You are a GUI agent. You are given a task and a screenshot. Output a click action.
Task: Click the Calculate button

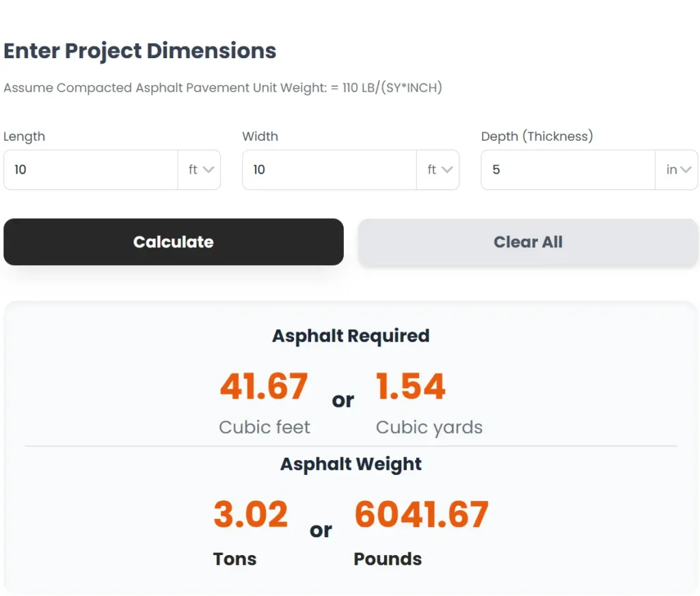point(173,241)
